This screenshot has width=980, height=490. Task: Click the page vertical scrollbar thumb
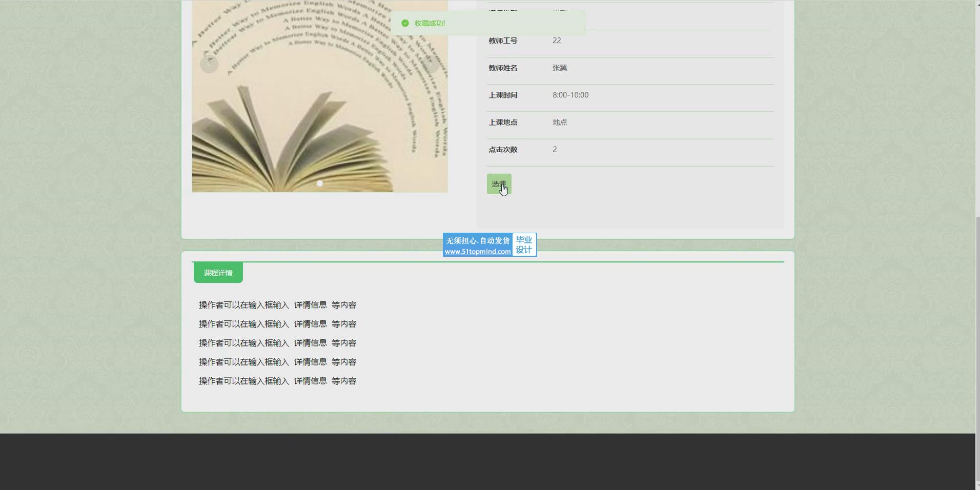977,349
